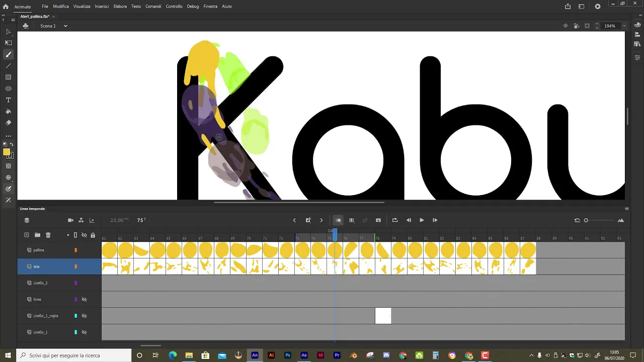Toggle clip content outside stage
The width and height of the screenshot is (644, 362).
[x=587, y=26]
